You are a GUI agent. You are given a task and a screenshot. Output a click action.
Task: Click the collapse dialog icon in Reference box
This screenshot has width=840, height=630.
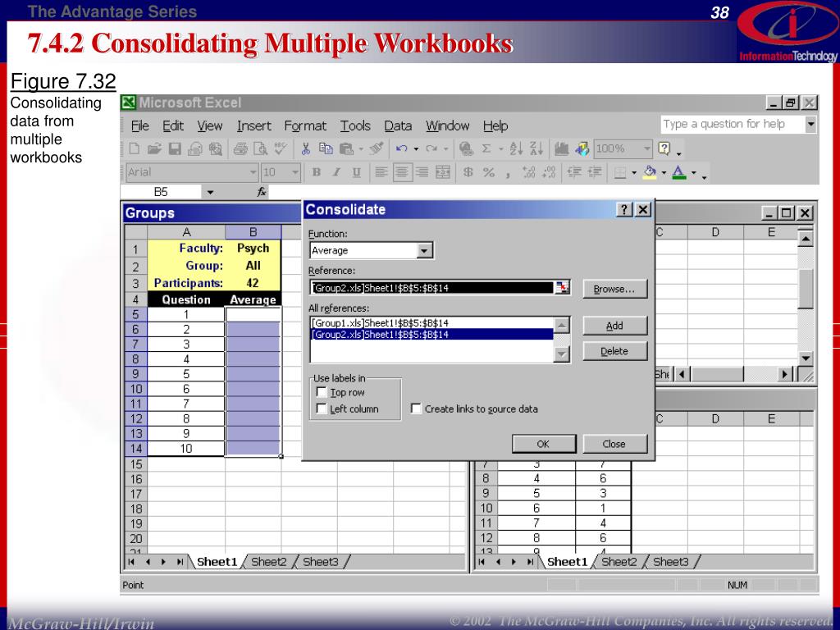(x=561, y=288)
